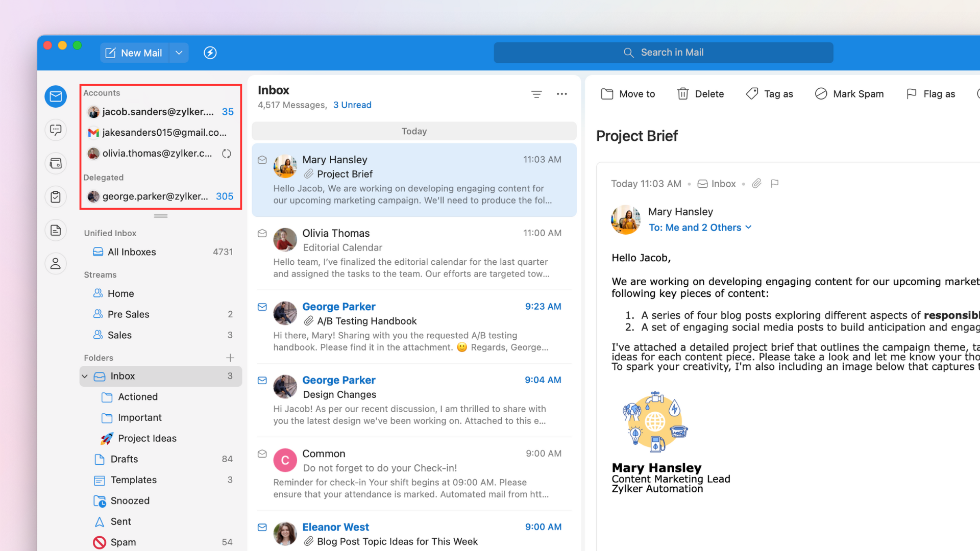The height and width of the screenshot is (551, 980).
Task: Open the Drafts folder
Action: tap(124, 459)
